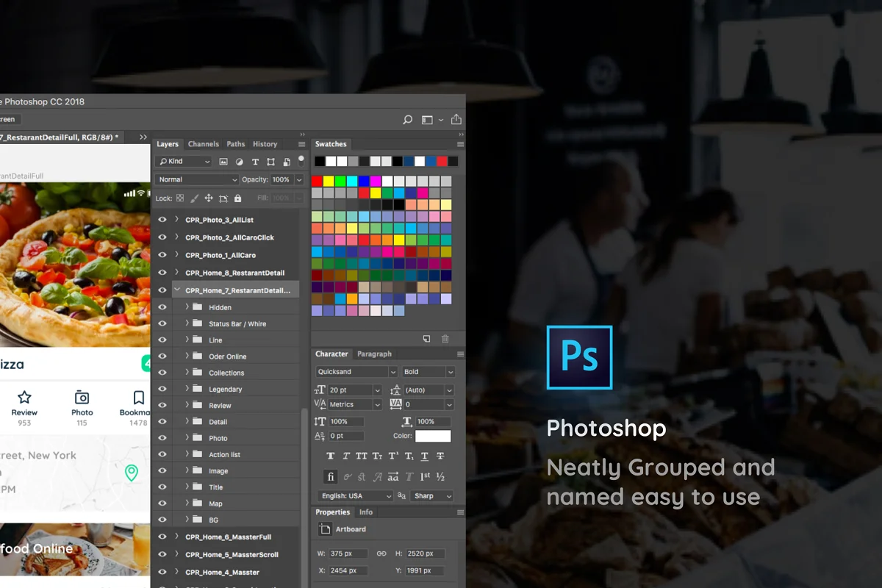Image resolution: width=882 pixels, height=588 pixels.
Task: Open the layer Kind filter dropdown
Action: (x=184, y=162)
